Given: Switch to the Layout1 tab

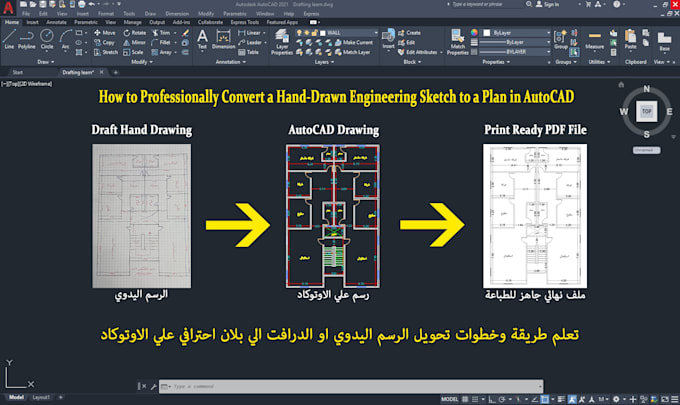Looking at the screenshot, I should pyautogui.click(x=41, y=397).
